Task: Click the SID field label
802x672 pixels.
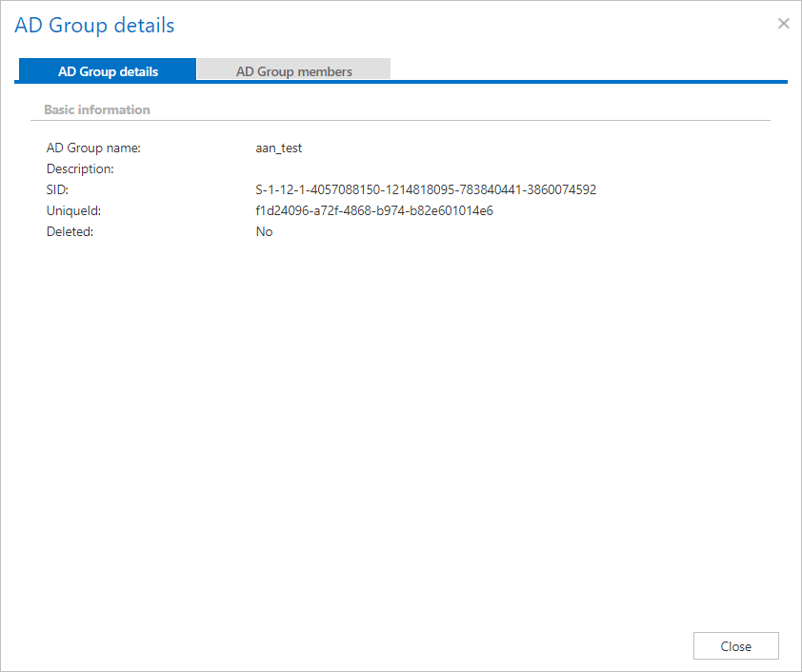Action: click(x=57, y=189)
